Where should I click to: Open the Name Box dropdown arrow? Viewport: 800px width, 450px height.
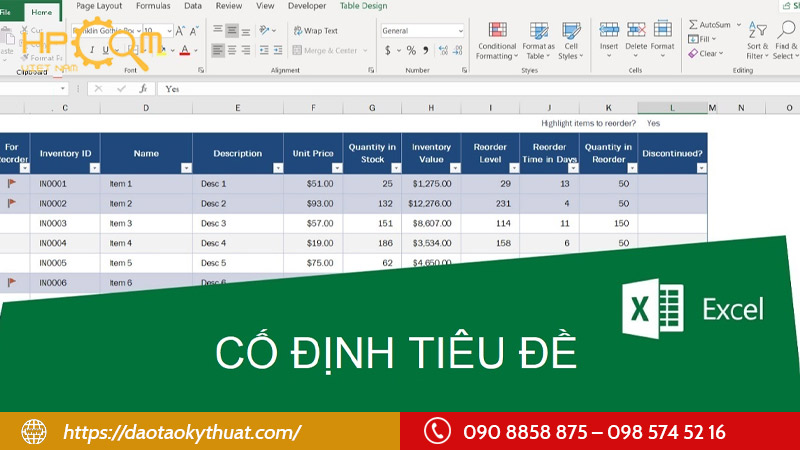pyautogui.click(x=62, y=89)
